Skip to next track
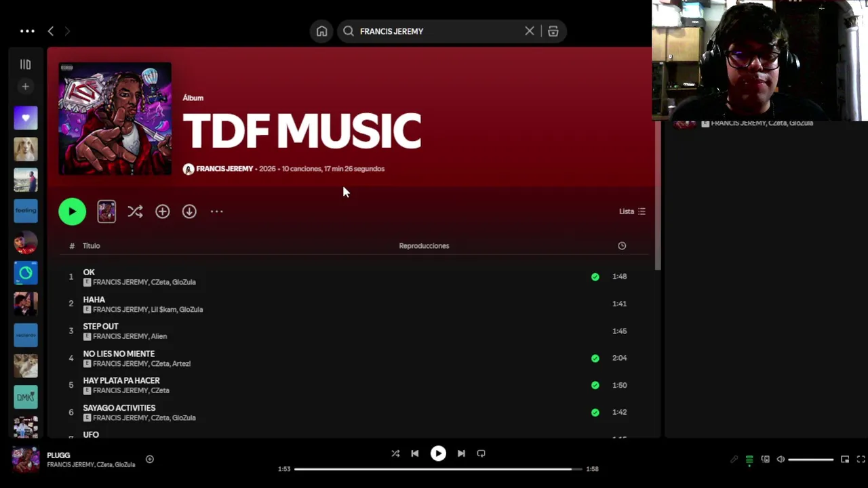The height and width of the screenshot is (488, 868). pyautogui.click(x=461, y=453)
